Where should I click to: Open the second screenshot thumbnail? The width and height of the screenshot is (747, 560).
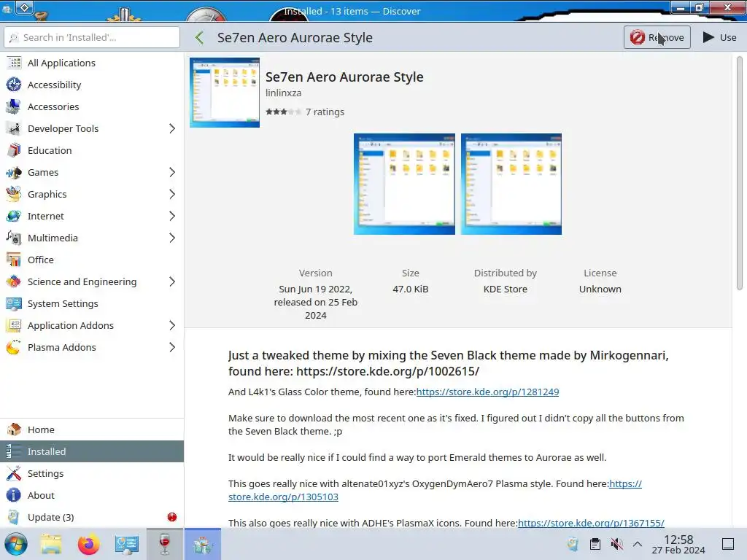[511, 184]
